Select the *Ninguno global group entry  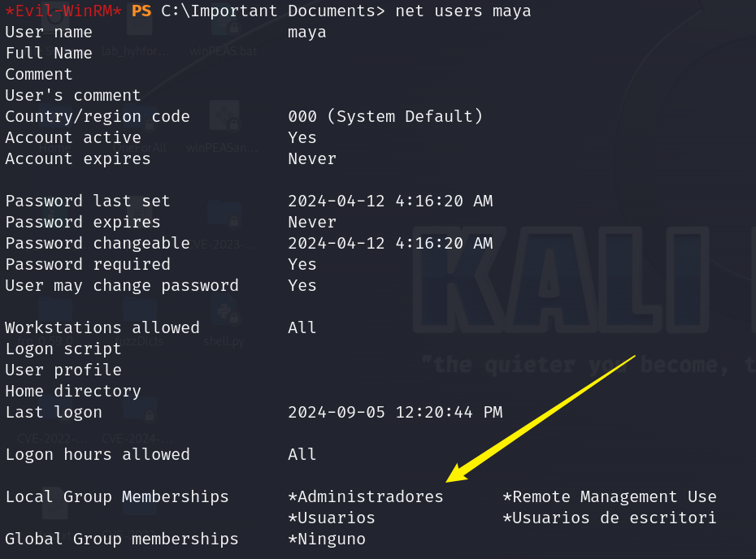point(327,539)
